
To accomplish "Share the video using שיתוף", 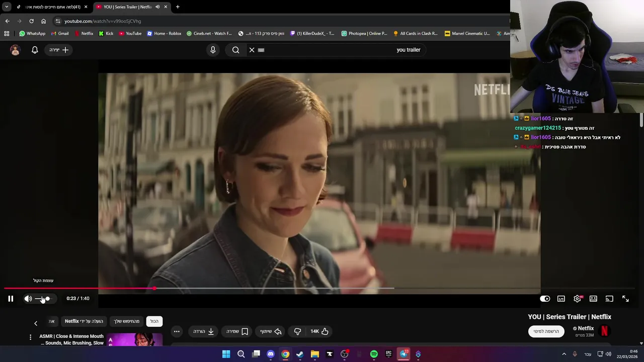I will (271, 331).
